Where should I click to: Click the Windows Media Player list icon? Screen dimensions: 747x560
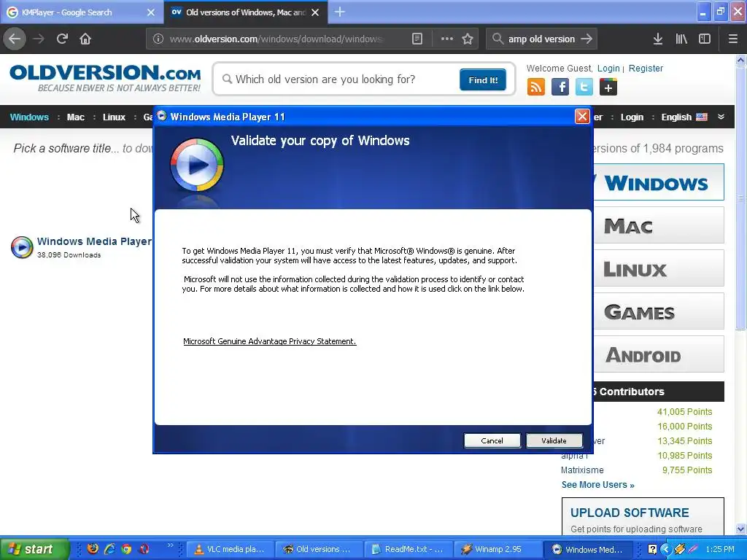coord(22,247)
